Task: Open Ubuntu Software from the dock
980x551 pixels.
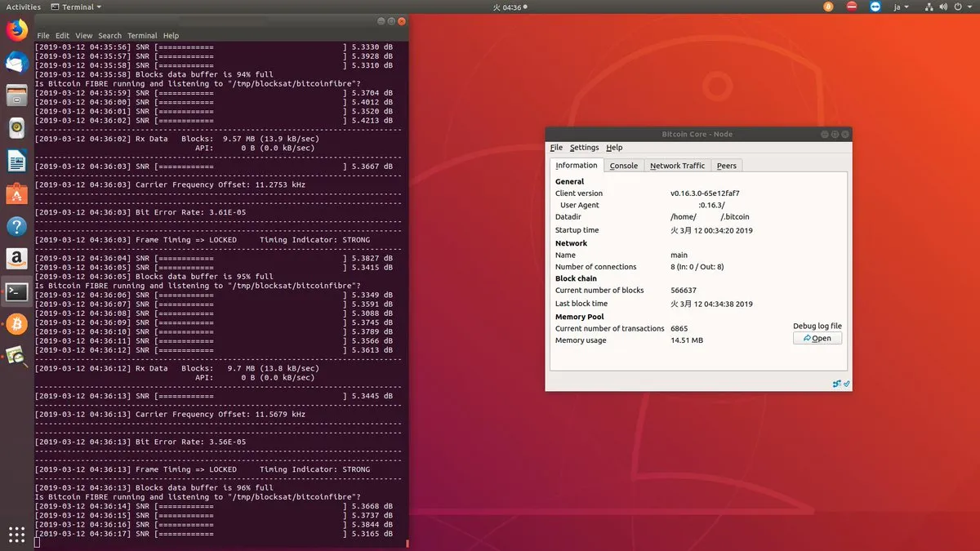Action: 16,193
